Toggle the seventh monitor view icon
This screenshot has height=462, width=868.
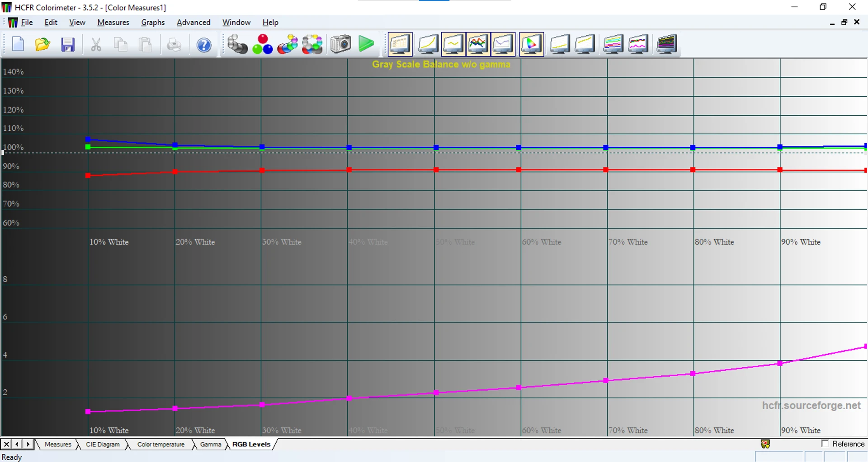click(560, 44)
